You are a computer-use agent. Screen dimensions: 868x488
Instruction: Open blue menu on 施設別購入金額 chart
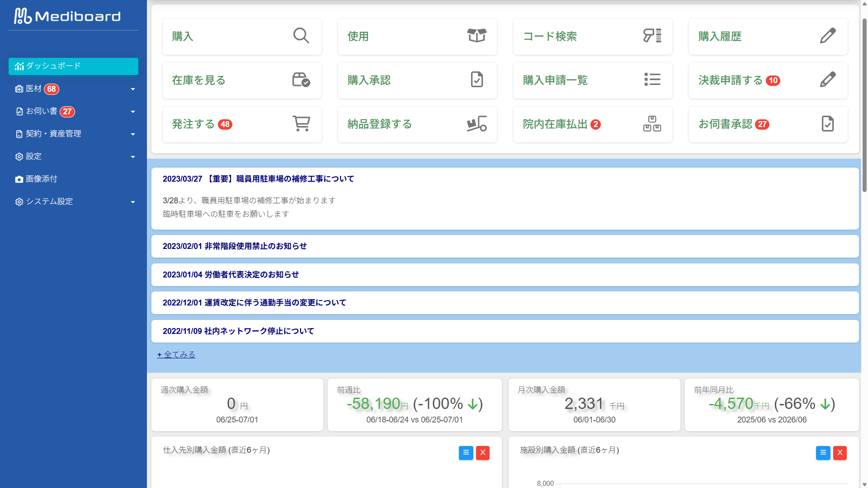click(x=823, y=453)
